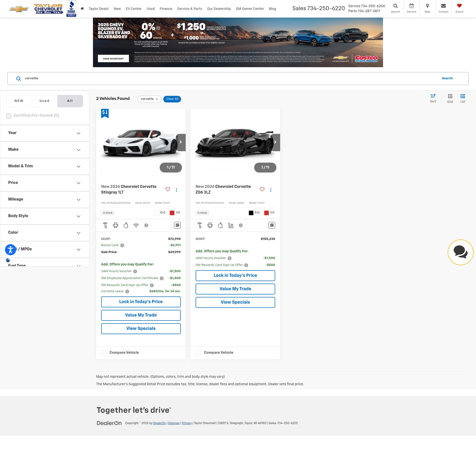476x466 pixels.
Task: Expand the Model & Trim filter
Action: coord(45,166)
